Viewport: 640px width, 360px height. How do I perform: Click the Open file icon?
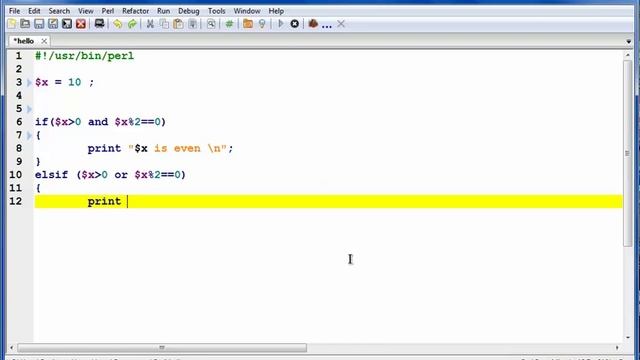click(25, 24)
